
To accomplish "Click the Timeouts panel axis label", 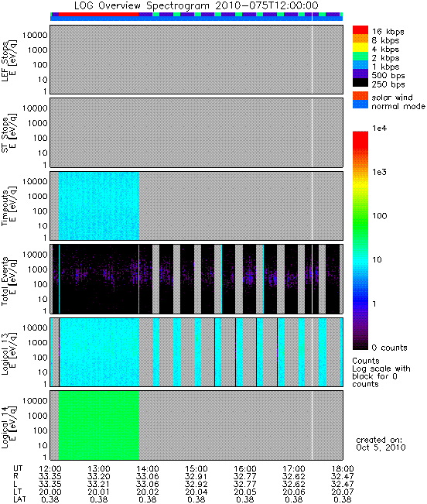I will pyautogui.click(x=9, y=207).
